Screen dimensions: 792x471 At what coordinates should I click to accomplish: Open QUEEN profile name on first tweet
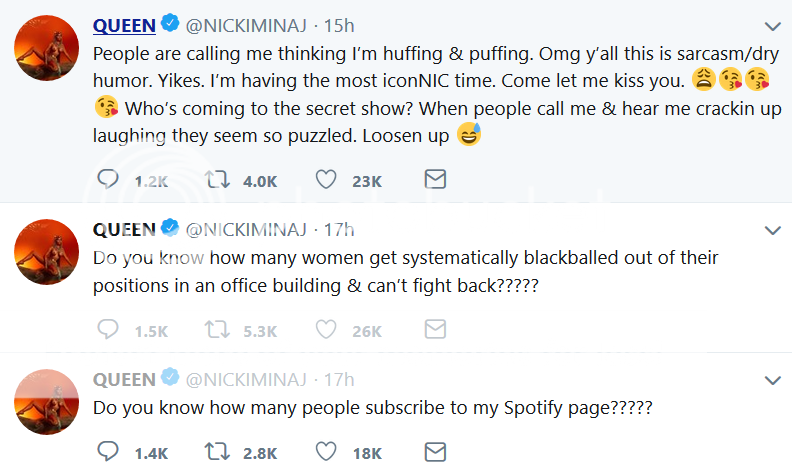[124, 24]
